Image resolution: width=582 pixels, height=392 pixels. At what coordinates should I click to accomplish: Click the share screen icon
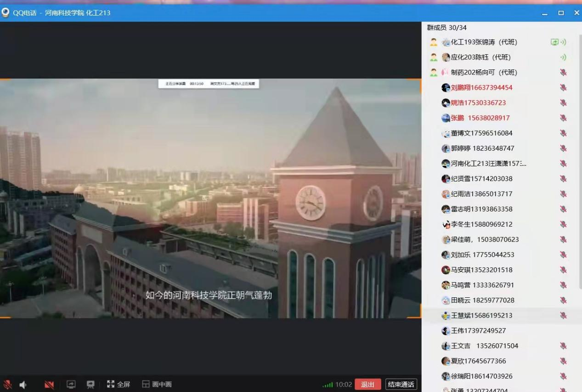point(71,384)
